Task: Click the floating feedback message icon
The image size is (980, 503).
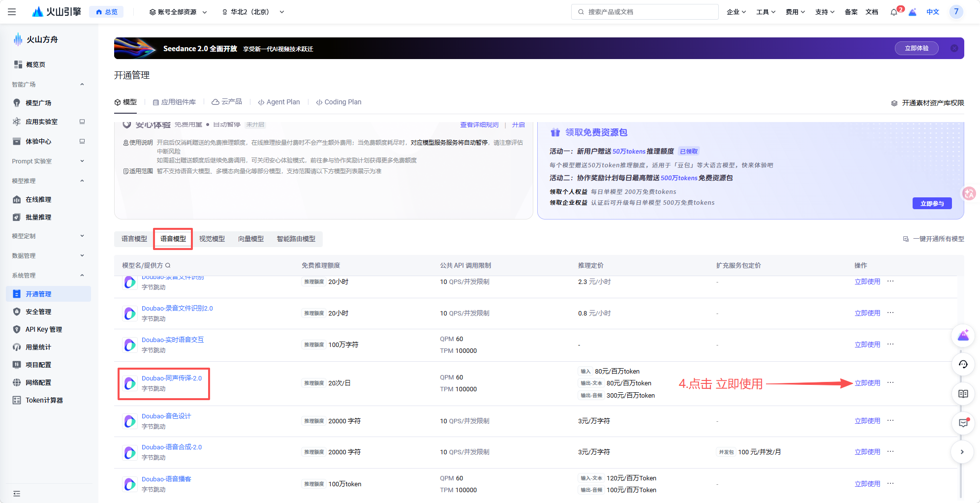Action: pos(963,423)
